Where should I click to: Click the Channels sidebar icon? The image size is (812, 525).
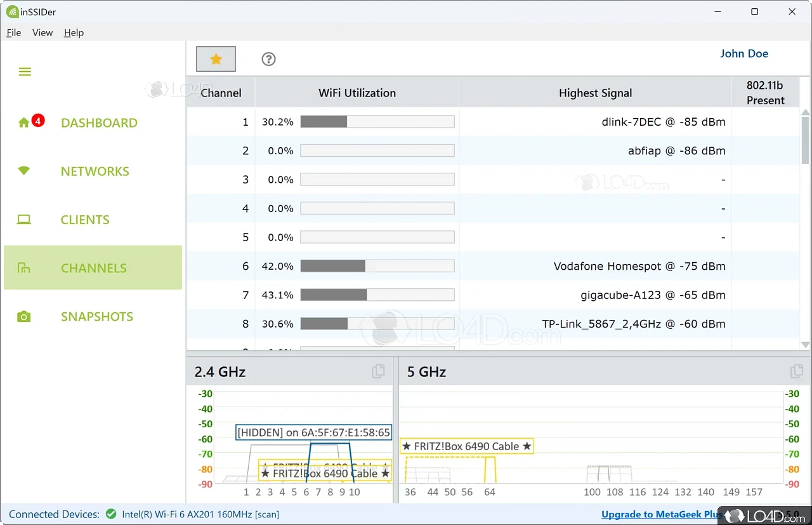click(x=24, y=268)
